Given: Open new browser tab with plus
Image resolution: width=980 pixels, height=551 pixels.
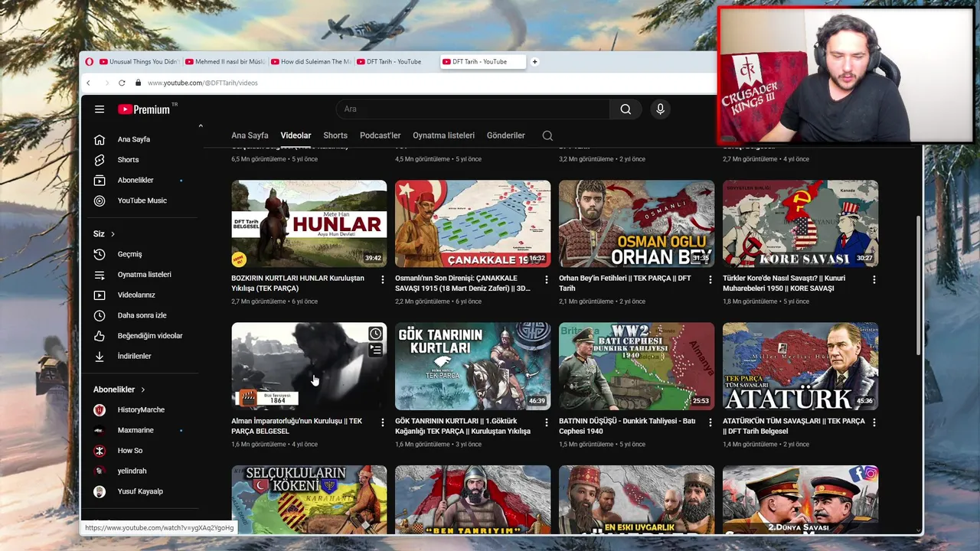Looking at the screenshot, I should [534, 61].
